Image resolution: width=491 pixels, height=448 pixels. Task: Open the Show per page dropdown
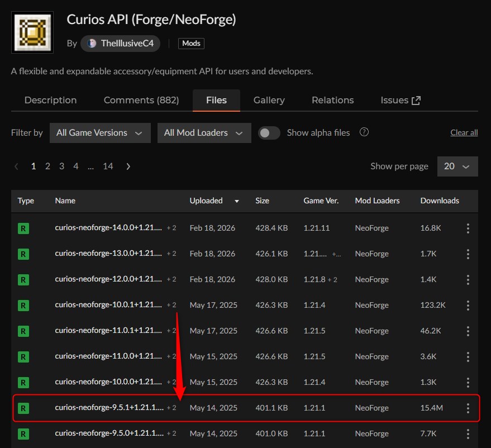point(457,166)
